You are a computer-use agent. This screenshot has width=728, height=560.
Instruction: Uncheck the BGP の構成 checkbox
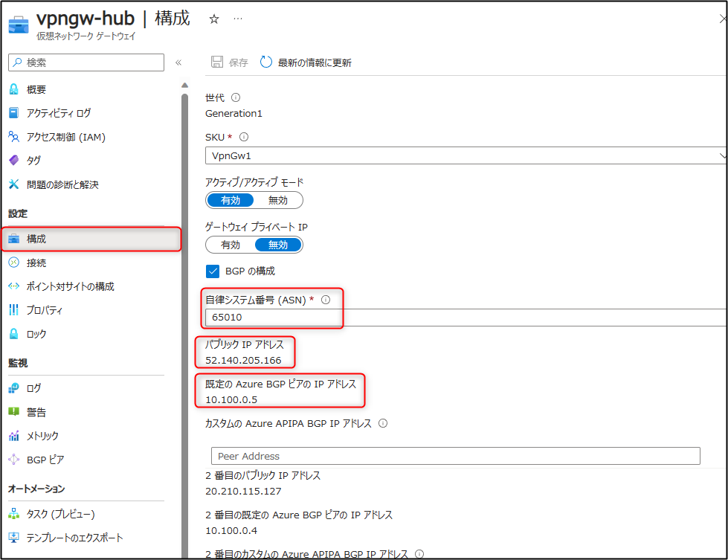tap(213, 271)
